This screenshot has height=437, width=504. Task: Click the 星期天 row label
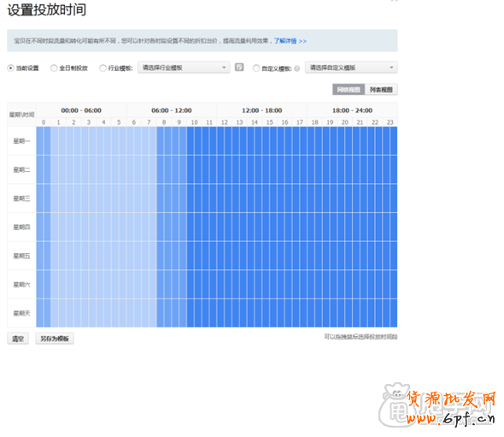(21, 313)
